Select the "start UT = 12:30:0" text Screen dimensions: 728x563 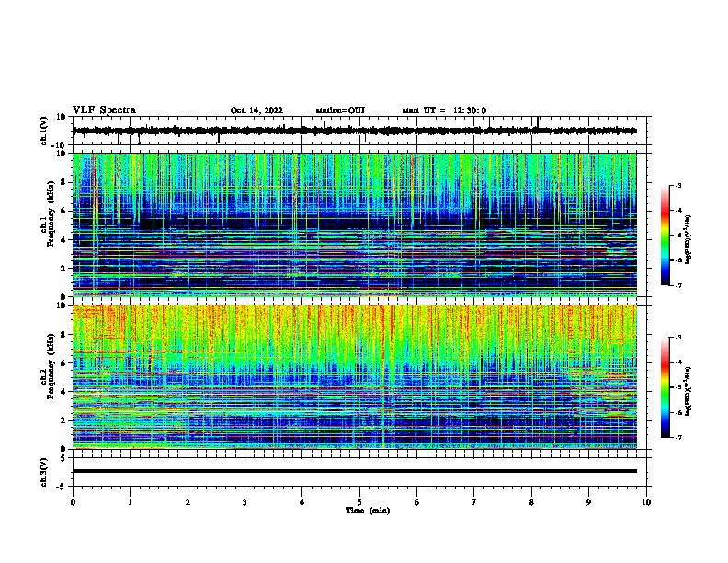point(444,110)
